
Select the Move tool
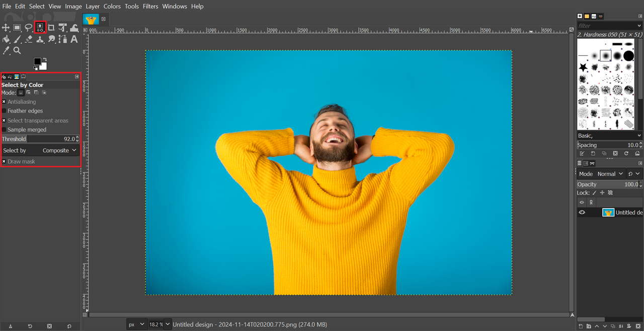pos(6,28)
